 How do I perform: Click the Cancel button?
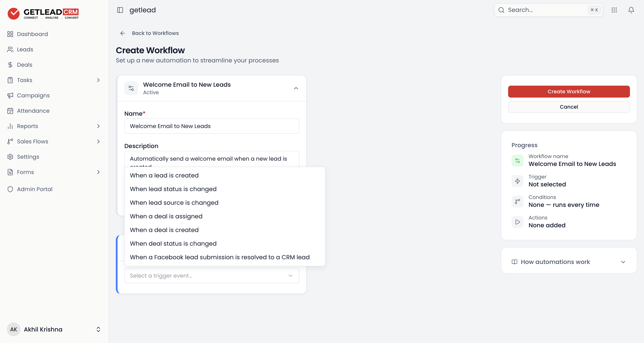click(x=569, y=107)
